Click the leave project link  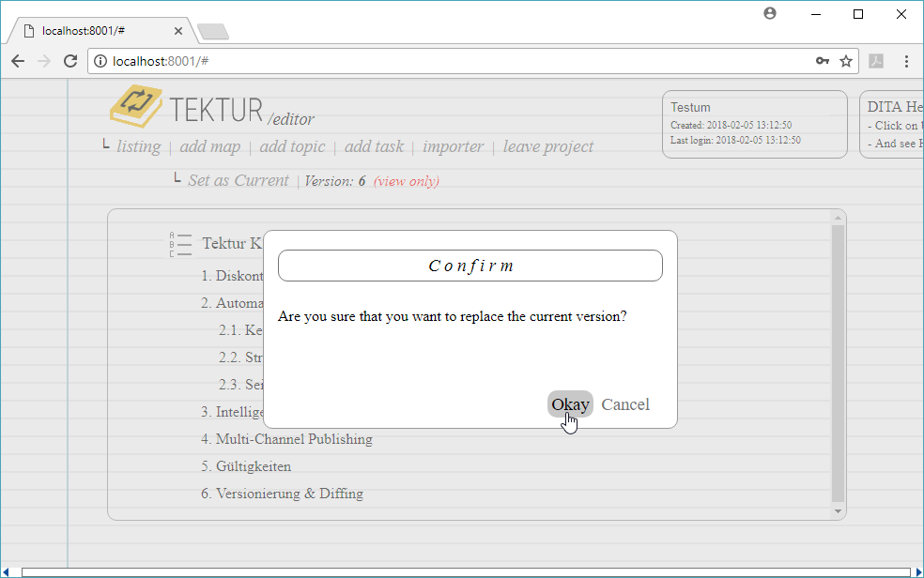click(x=548, y=146)
